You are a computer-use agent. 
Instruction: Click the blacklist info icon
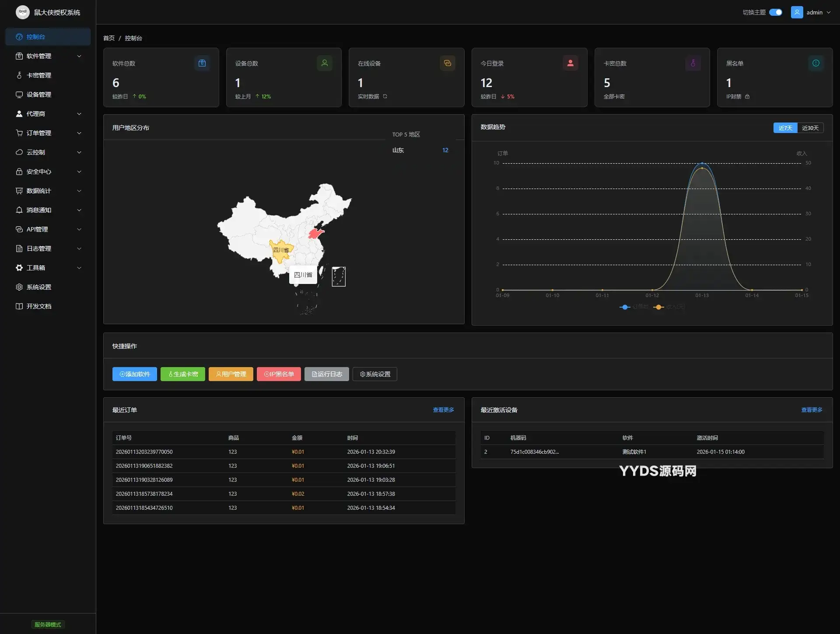816,63
